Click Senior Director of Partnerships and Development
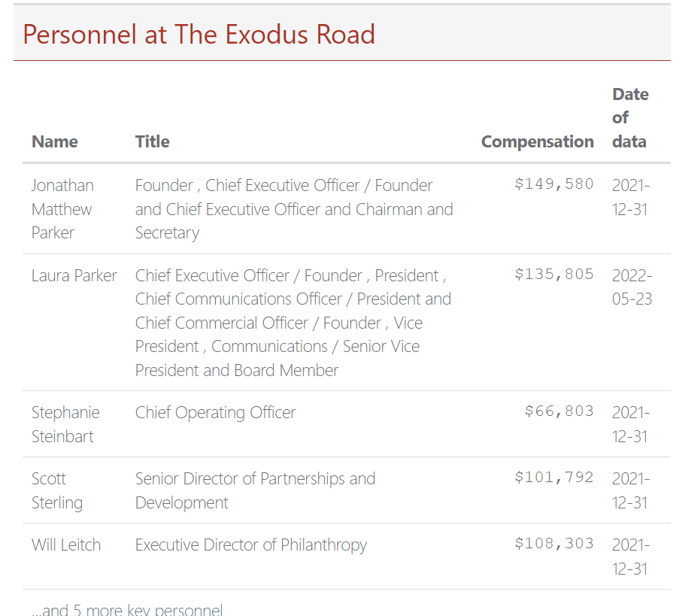 [255, 490]
